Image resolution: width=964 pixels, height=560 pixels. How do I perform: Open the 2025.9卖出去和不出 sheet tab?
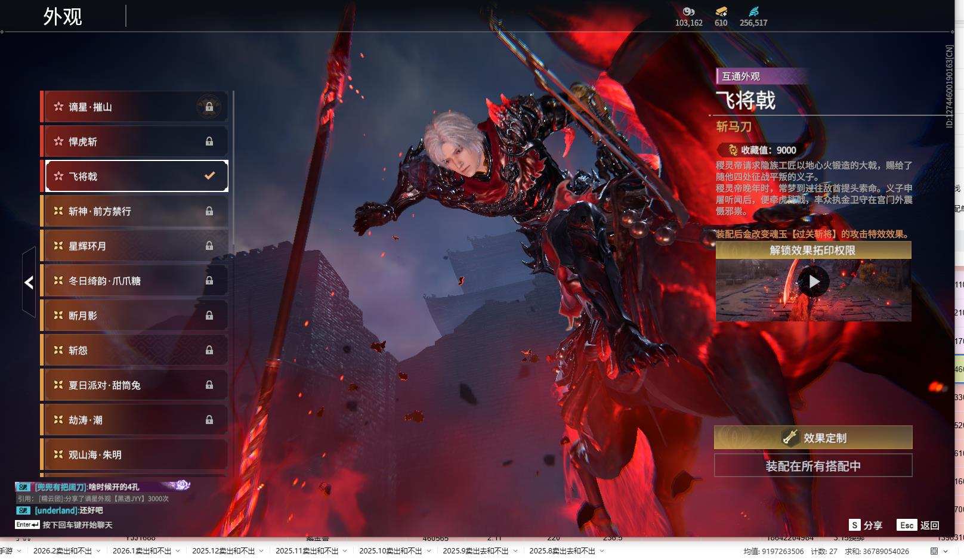[x=475, y=551]
